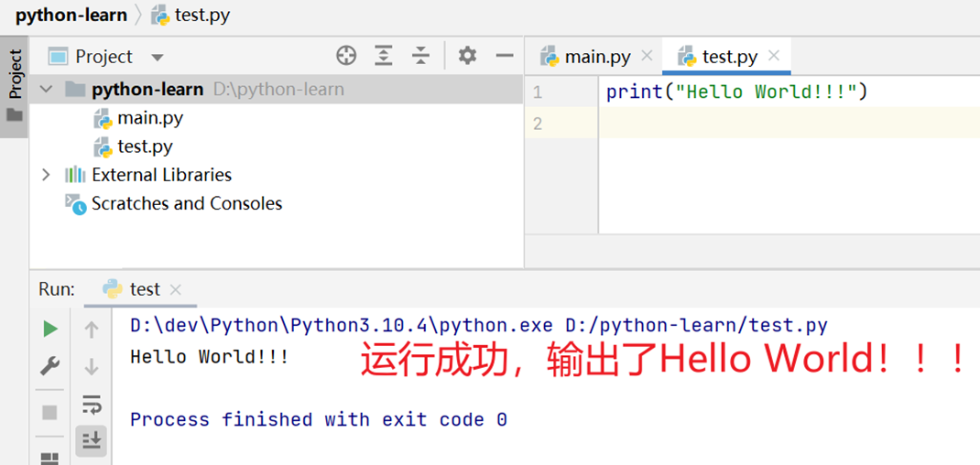Expand the External Libraries node
The height and width of the screenshot is (465, 980).
pos(45,175)
